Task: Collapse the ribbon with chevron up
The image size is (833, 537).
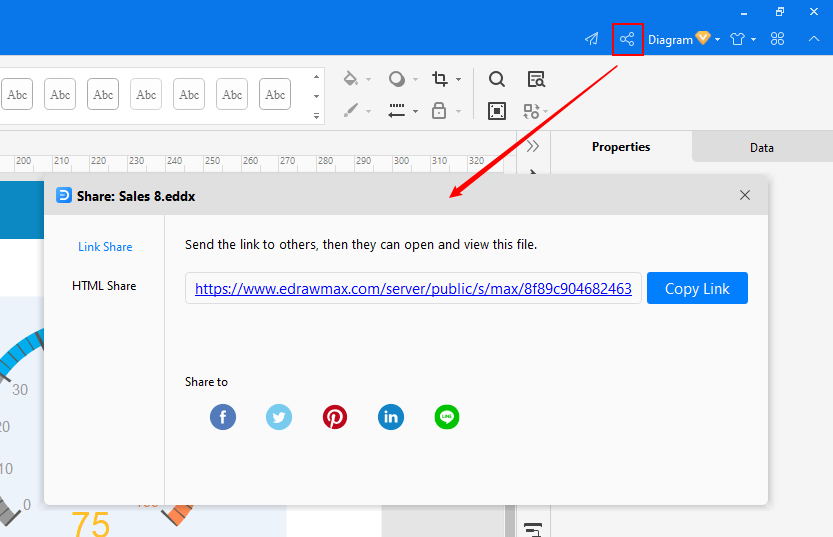Action: click(x=813, y=39)
